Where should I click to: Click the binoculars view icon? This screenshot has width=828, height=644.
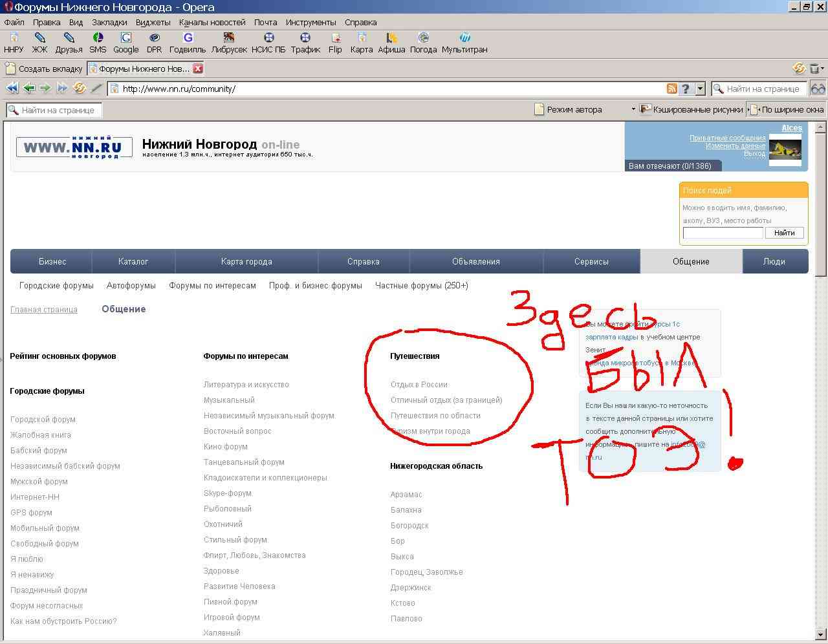(x=818, y=89)
